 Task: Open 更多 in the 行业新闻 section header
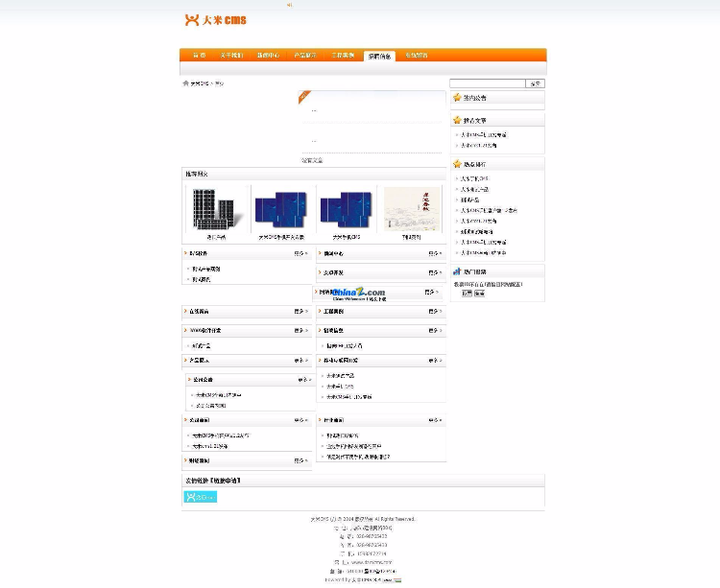[435, 420]
